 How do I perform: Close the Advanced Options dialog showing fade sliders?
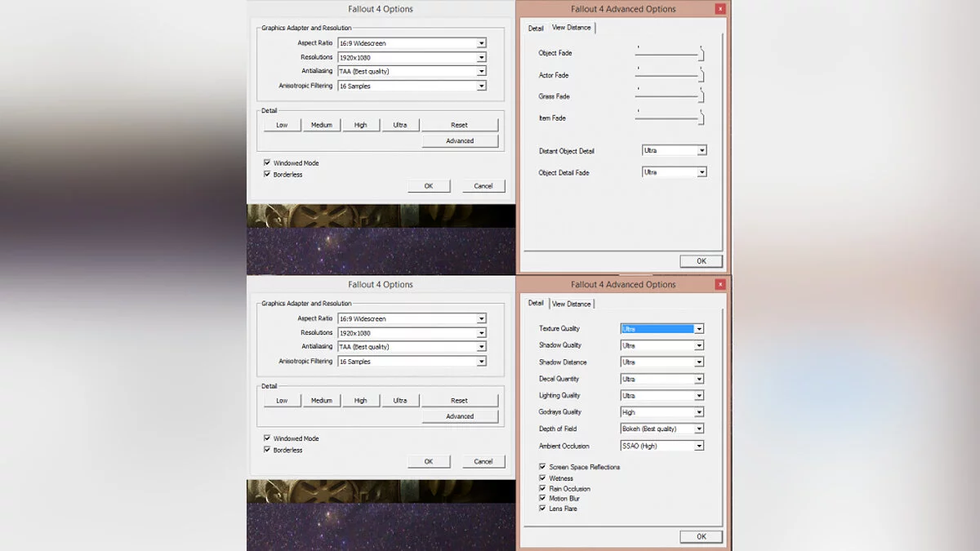pos(719,9)
